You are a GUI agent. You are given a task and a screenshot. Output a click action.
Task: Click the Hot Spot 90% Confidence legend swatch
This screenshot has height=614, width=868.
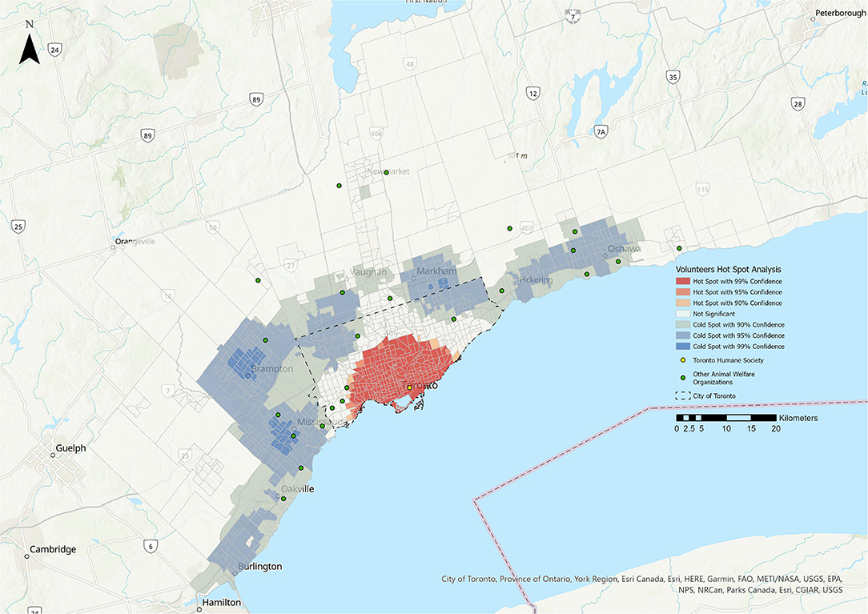pyautogui.click(x=682, y=303)
